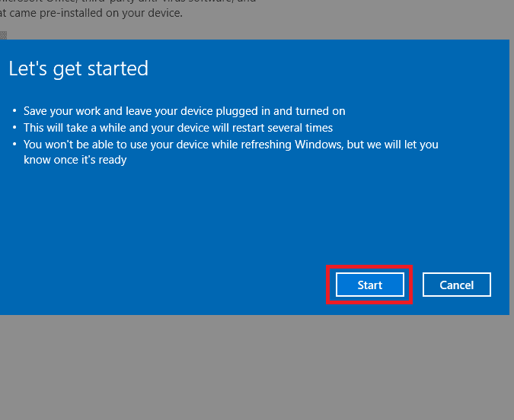Viewport: 514px width, 420px height.
Task: Click "This will take a while" bullet text
Action: pyautogui.click(x=178, y=128)
